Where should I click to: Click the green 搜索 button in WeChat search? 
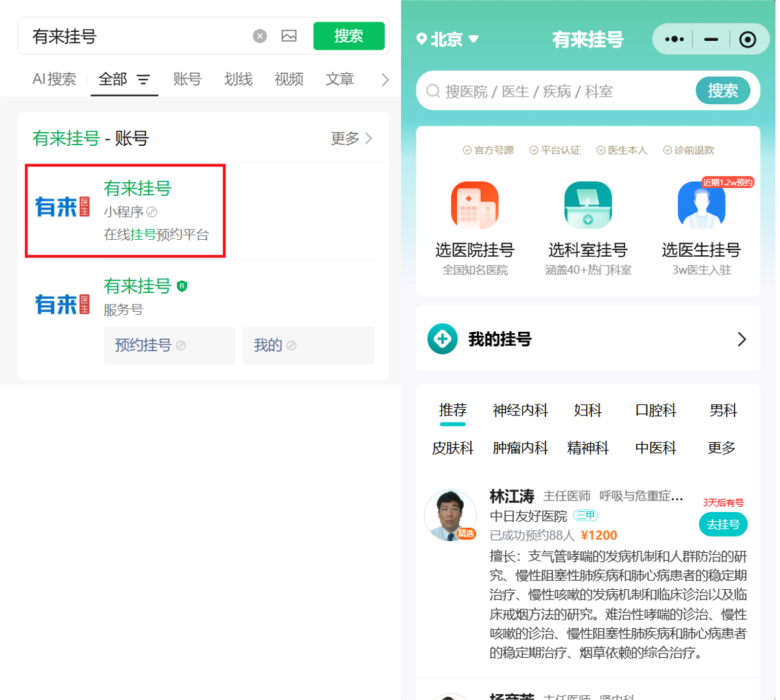[349, 36]
